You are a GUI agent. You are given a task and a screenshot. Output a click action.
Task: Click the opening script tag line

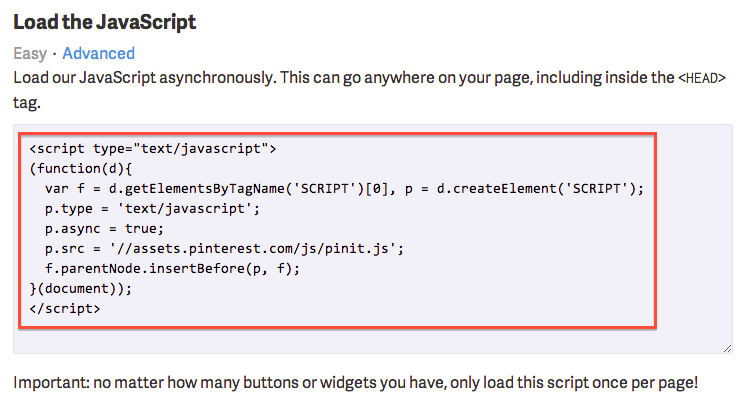pos(152,148)
